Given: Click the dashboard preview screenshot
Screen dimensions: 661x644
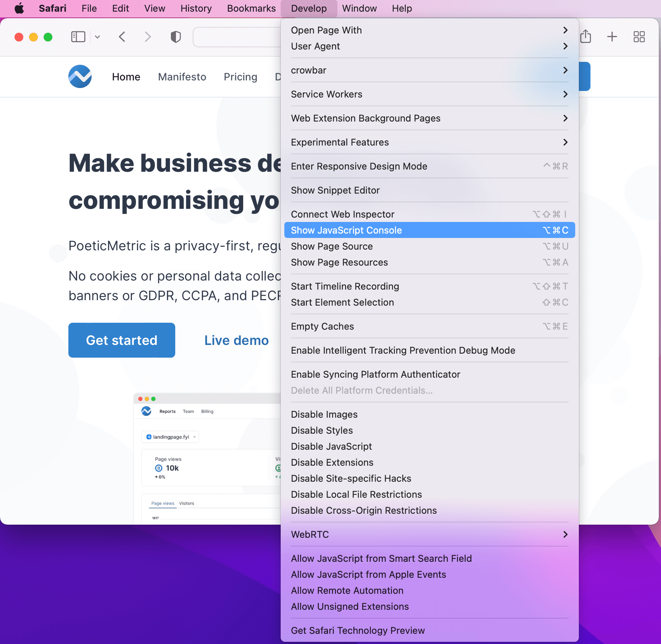Looking at the screenshot, I should [x=207, y=458].
